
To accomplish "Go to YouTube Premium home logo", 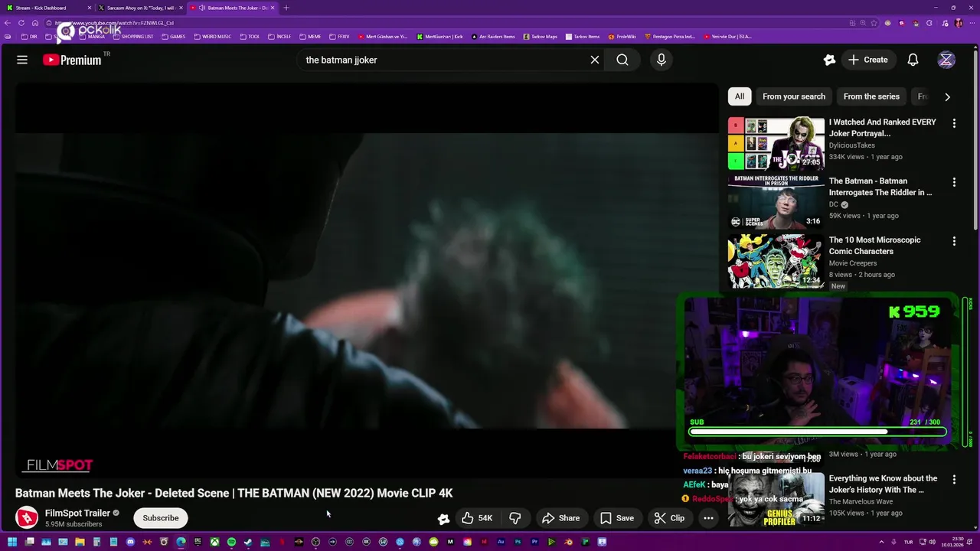I will (x=72, y=60).
